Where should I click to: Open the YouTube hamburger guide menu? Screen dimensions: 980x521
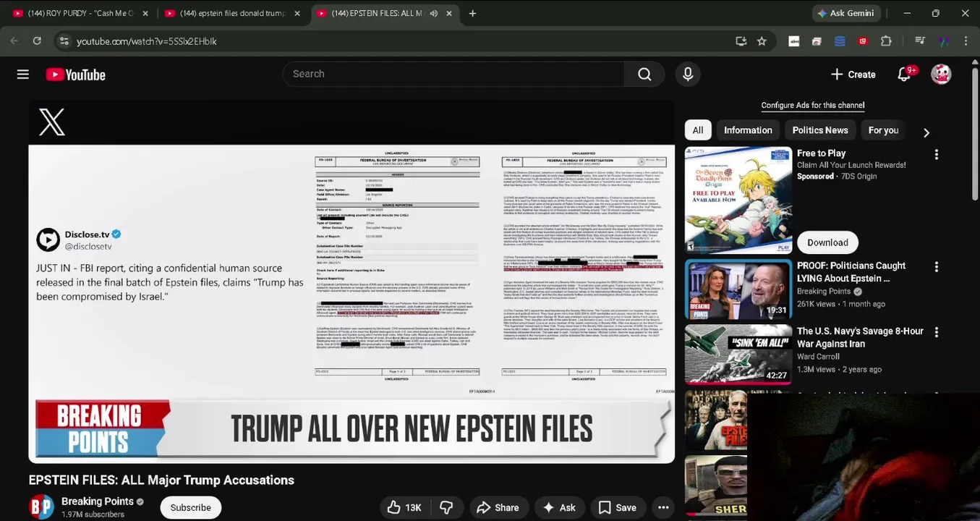tap(23, 75)
